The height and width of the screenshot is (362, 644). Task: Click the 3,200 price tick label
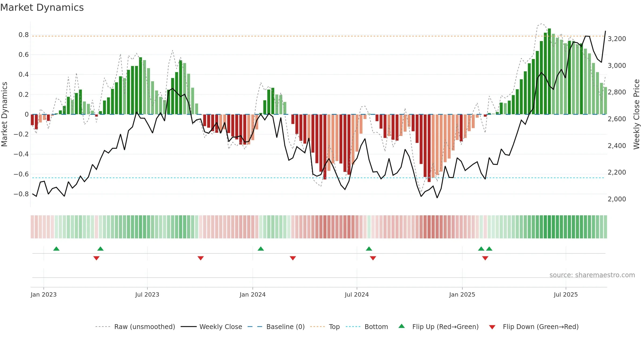(x=617, y=39)
